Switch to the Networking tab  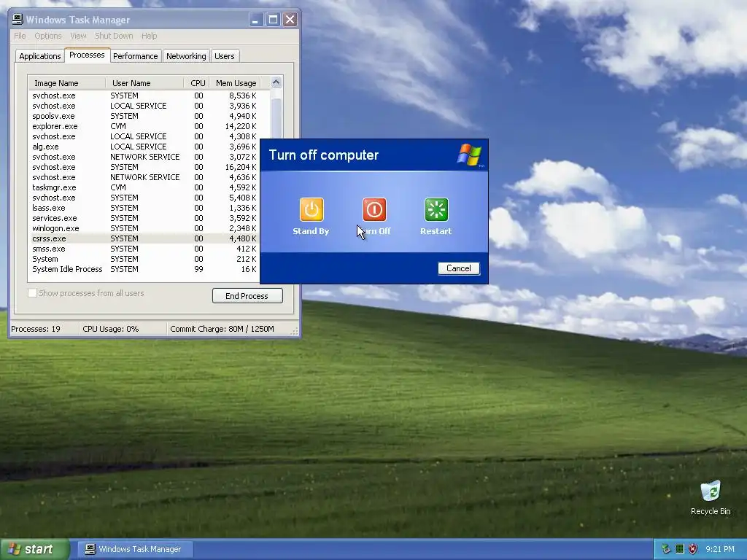(x=186, y=56)
